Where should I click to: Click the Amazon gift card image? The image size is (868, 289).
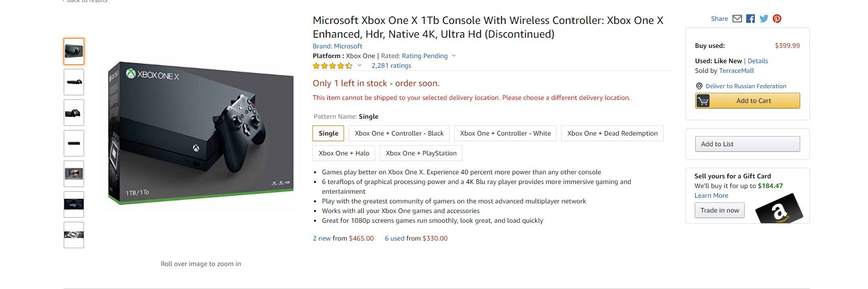[x=778, y=208]
